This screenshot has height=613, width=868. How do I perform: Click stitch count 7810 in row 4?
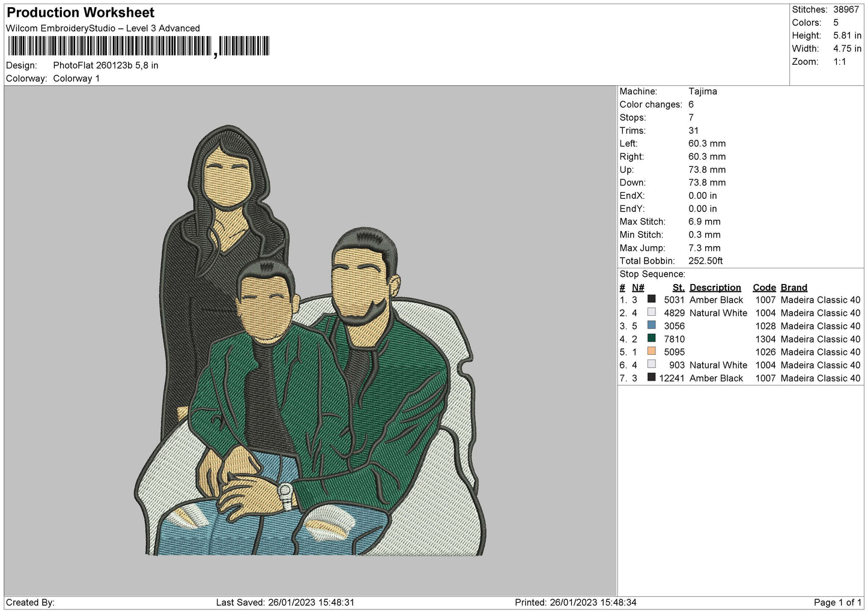674,339
